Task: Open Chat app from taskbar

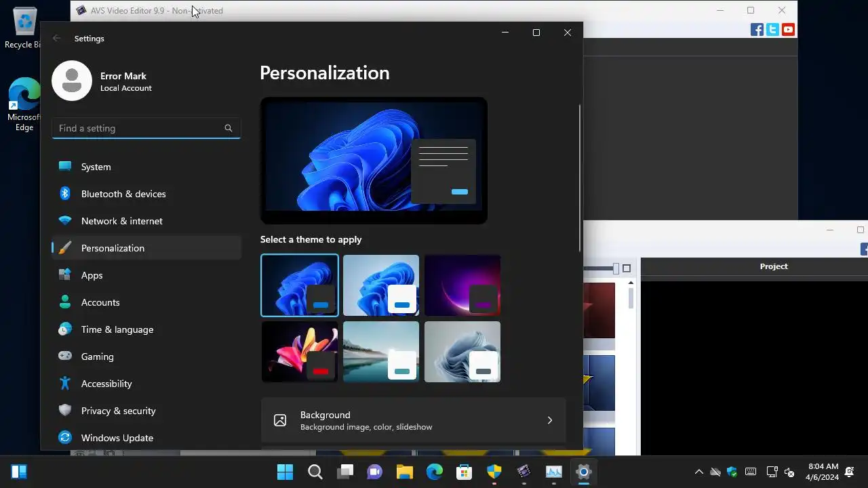Action: pyautogui.click(x=374, y=472)
